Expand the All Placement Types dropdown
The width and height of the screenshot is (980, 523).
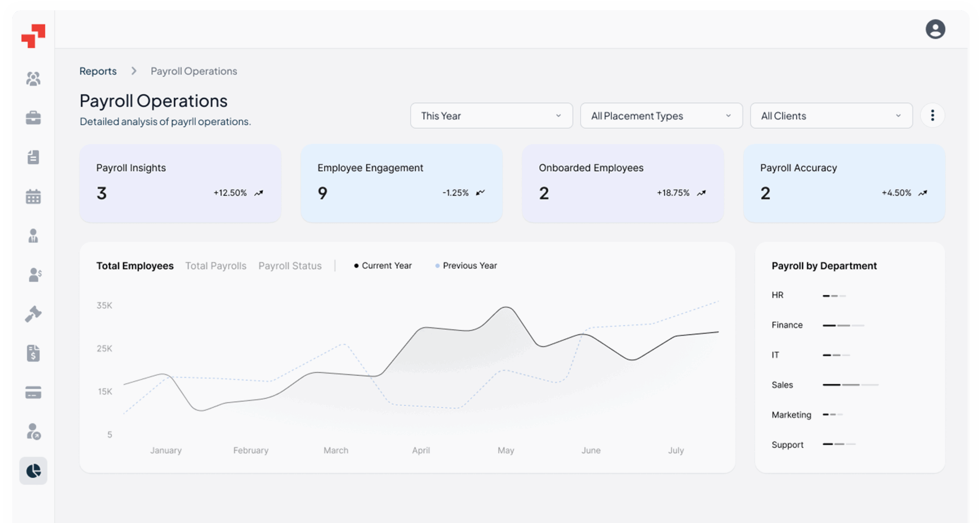coord(661,116)
